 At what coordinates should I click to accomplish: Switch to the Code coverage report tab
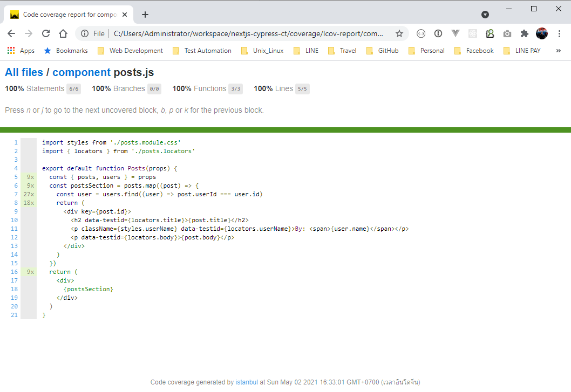click(65, 15)
